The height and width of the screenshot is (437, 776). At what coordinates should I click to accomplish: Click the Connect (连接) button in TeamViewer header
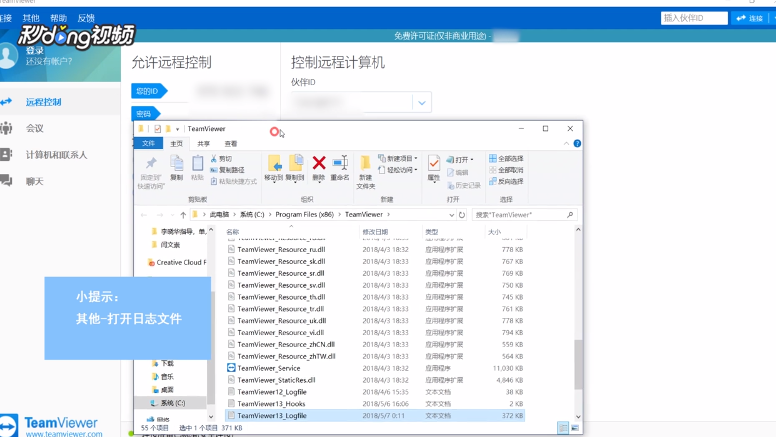[749, 18]
